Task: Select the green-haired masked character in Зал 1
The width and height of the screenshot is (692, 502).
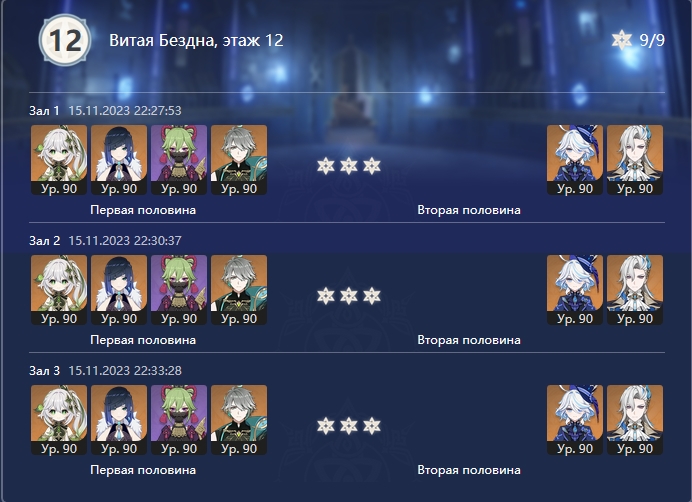Action: coord(179,160)
